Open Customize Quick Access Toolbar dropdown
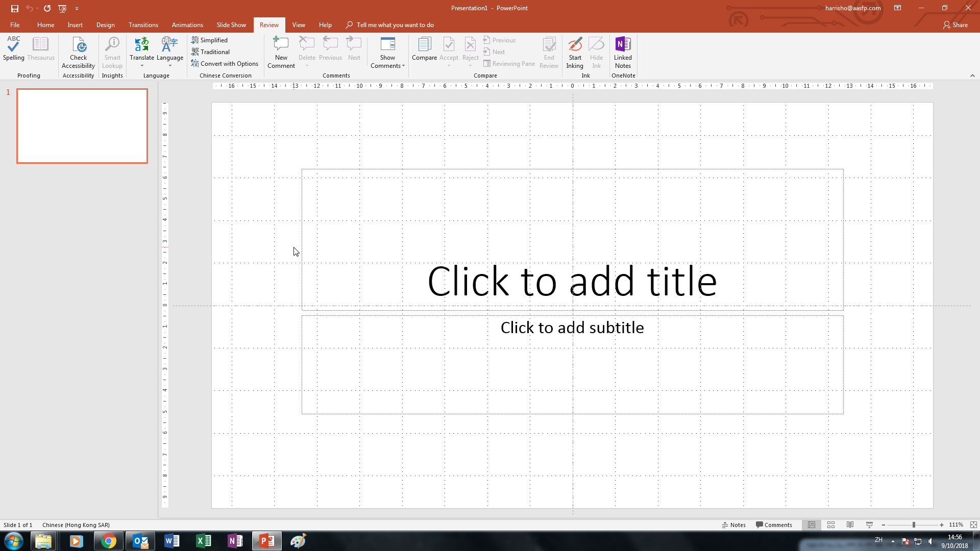Screen dimensions: 980x551 [x=77, y=8]
